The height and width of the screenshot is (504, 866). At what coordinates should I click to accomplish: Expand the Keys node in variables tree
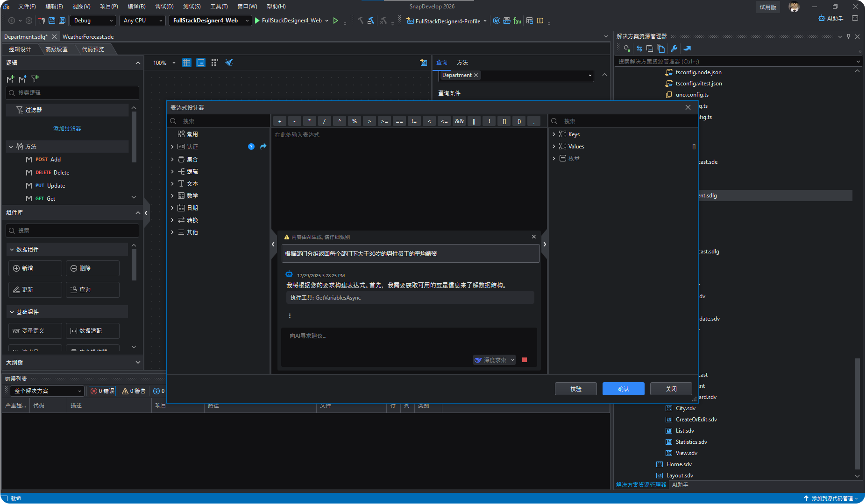tap(554, 134)
